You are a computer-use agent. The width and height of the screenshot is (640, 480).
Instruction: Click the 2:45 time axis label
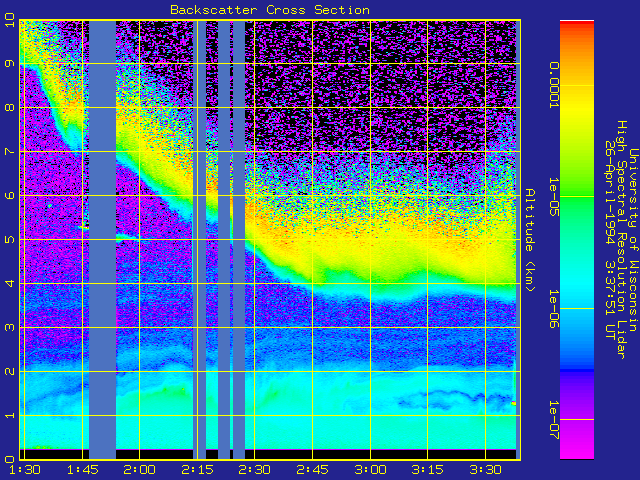pyautogui.click(x=312, y=470)
